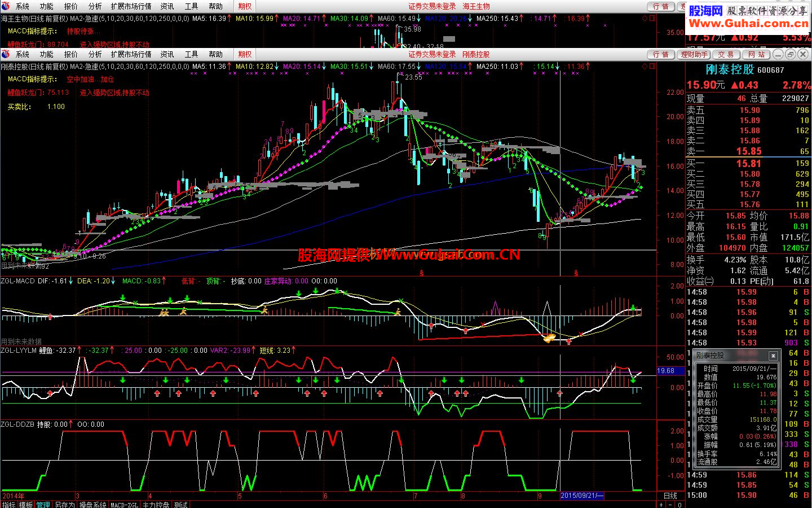The width and height of the screenshot is (812, 508).
Task: Select 模板 tab at bottom
Action: [x=26, y=505]
